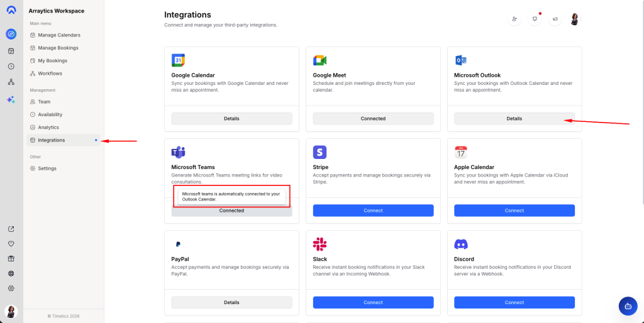Click the page vertical scrollbar
Screen dimensions: 644x323
641,126
